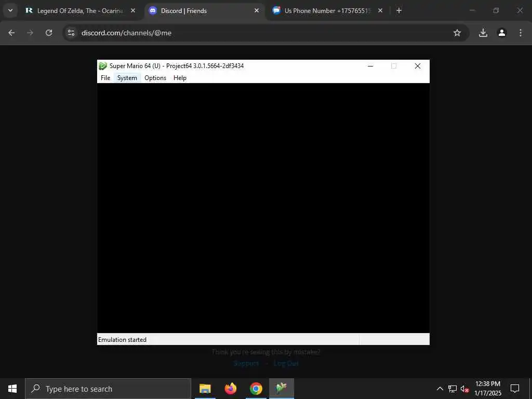532x399 pixels.
Task: Close the Us Phone Number tab
Action: click(380, 11)
